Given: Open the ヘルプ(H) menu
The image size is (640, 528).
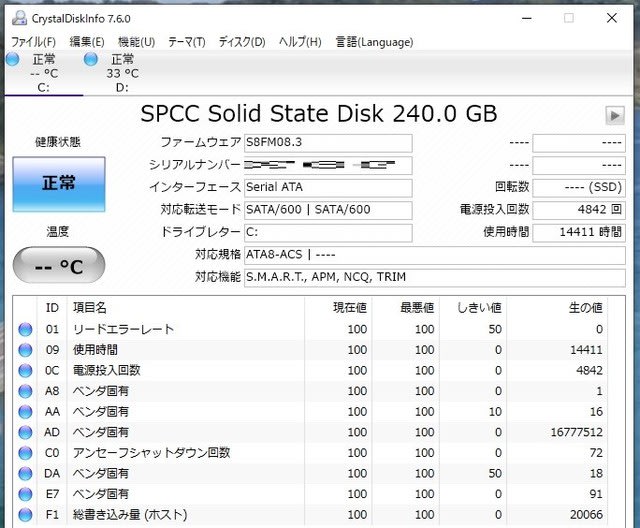Looking at the screenshot, I should (x=300, y=42).
